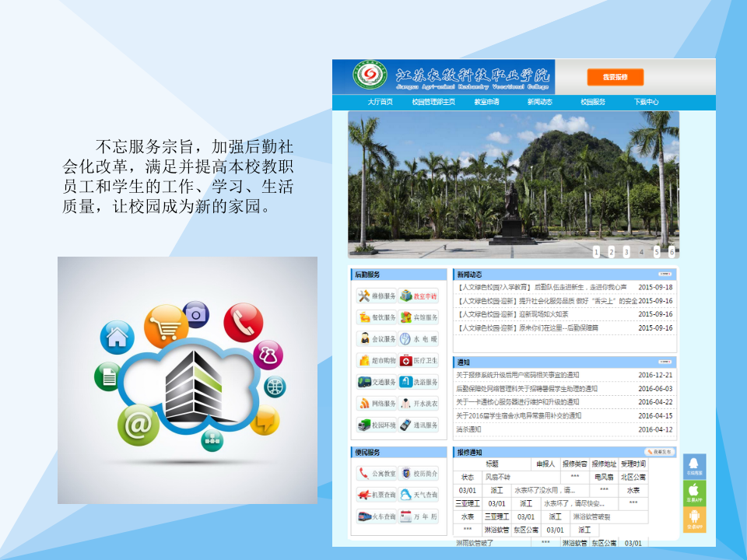Switch to the 下载中心 menu item
This screenshot has height=560, width=747.
(647, 100)
